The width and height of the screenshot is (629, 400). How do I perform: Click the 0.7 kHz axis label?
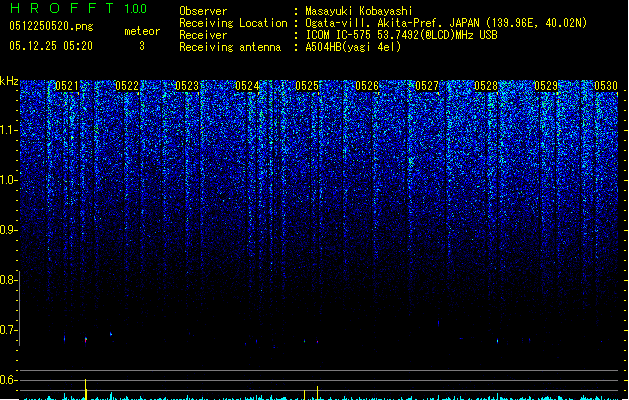click(x=8, y=330)
